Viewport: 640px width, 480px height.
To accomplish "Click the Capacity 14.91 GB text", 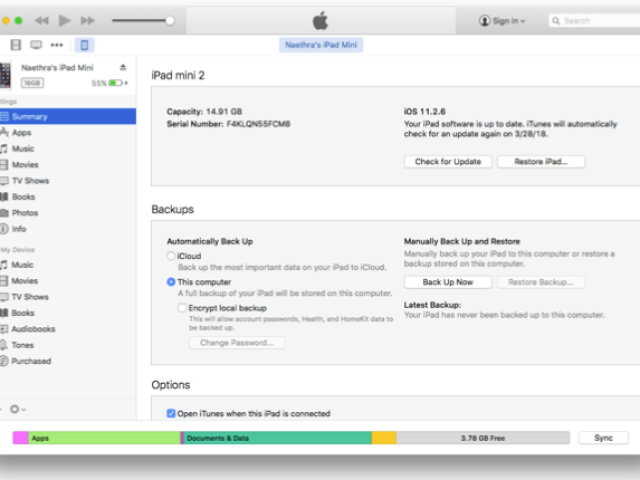I will pyautogui.click(x=204, y=111).
